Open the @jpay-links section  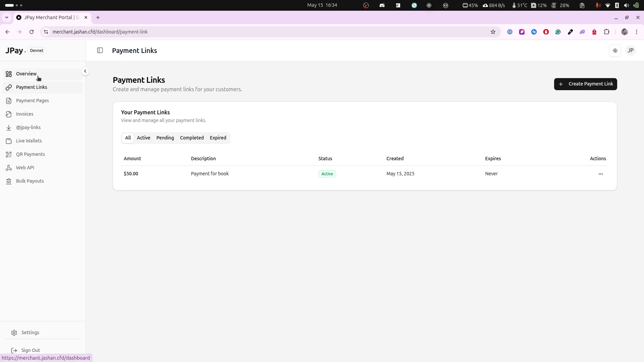point(28,127)
